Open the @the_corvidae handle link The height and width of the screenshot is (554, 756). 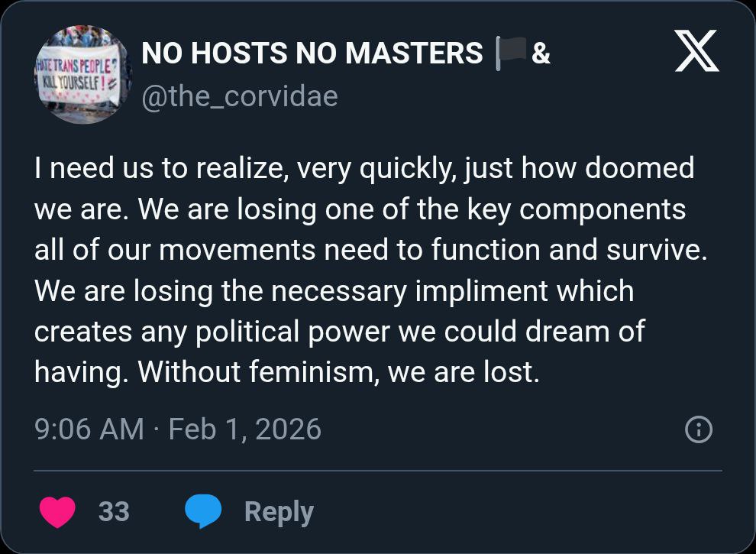tap(240, 96)
